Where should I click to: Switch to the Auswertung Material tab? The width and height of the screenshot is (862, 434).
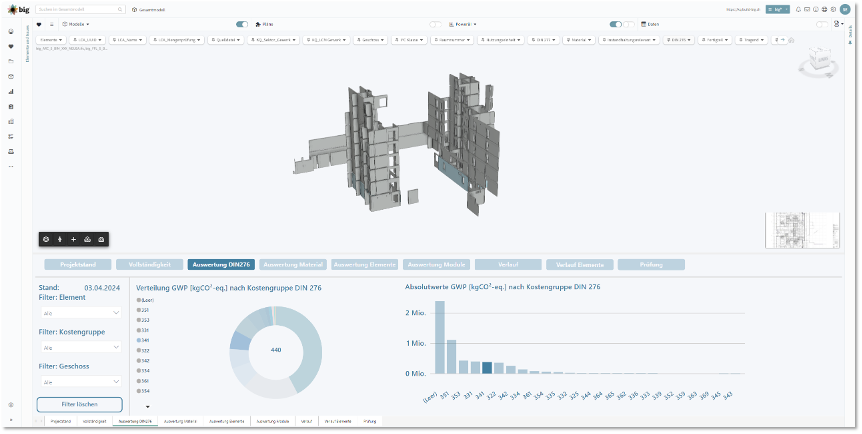tap(292, 265)
